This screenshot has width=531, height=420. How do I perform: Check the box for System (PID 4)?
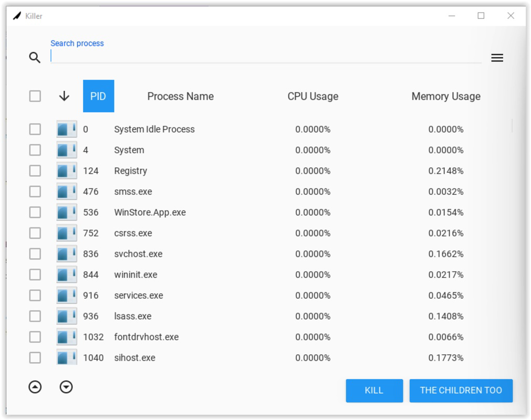pos(35,150)
